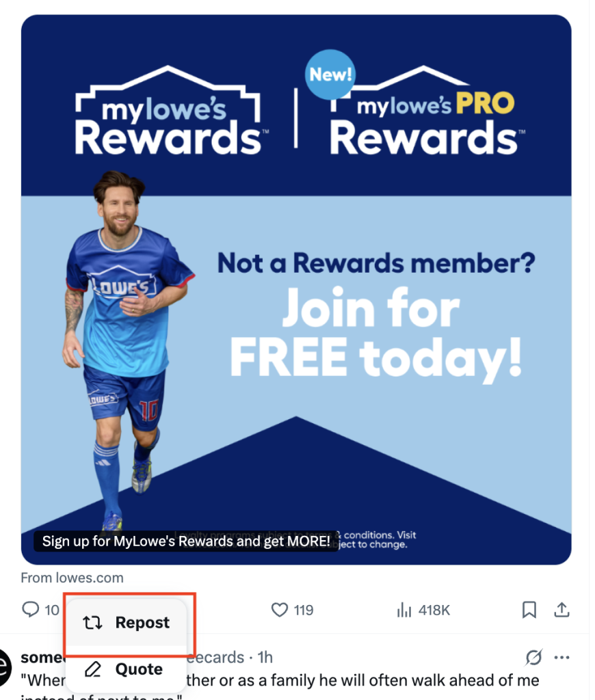Choose Quote from the popup menu
This screenshot has width=595, height=700.
126,669
